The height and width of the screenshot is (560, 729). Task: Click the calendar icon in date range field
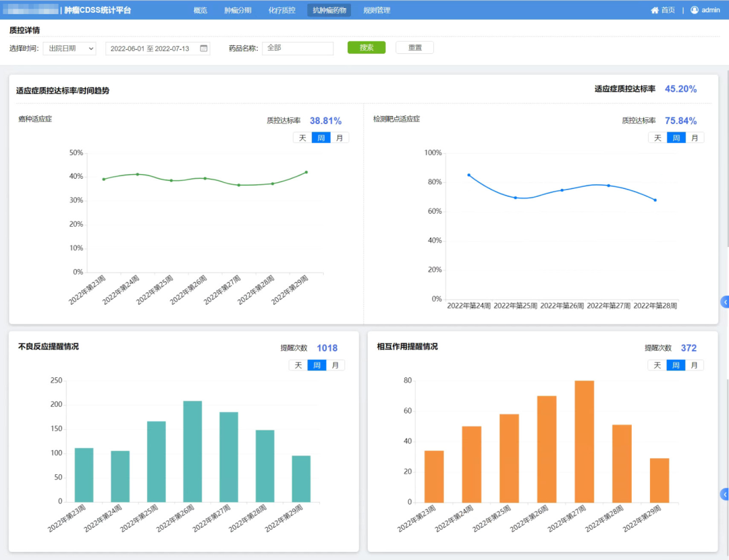[x=204, y=49]
